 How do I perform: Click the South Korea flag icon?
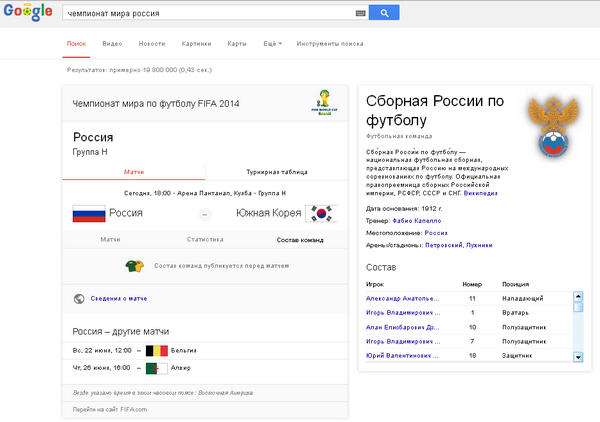321,213
